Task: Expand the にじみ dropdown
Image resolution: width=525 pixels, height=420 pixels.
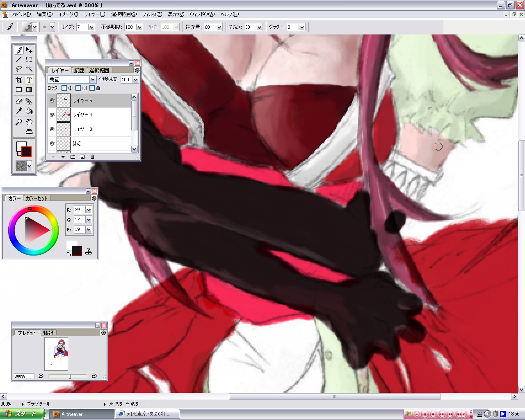Action: [259, 27]
